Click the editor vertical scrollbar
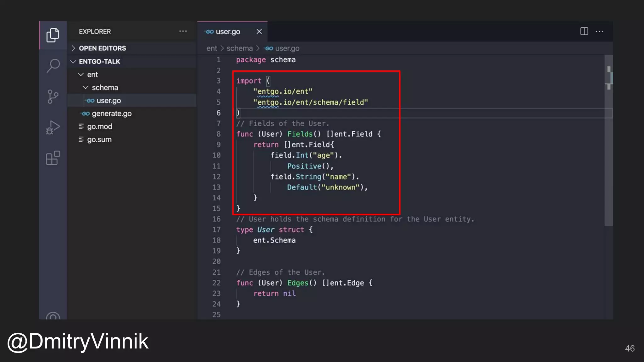The height and width of the screenshot is (362, 644). (608, 157)
